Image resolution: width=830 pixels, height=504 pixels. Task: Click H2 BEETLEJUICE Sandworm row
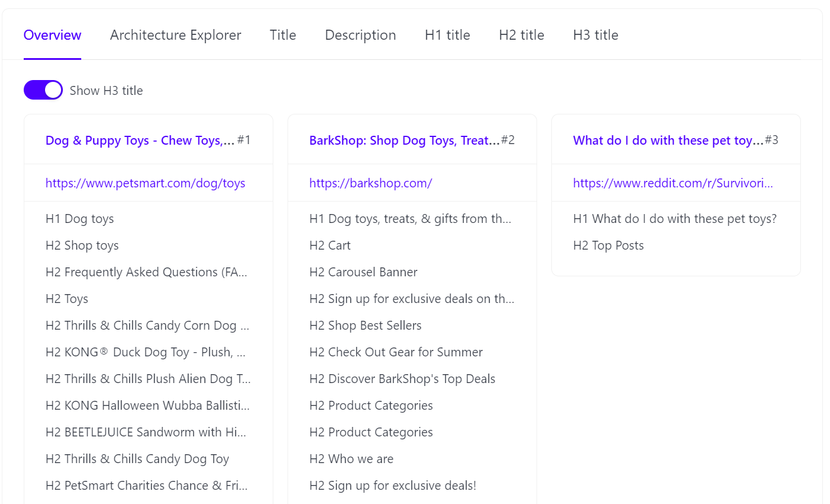pos(146,432)
